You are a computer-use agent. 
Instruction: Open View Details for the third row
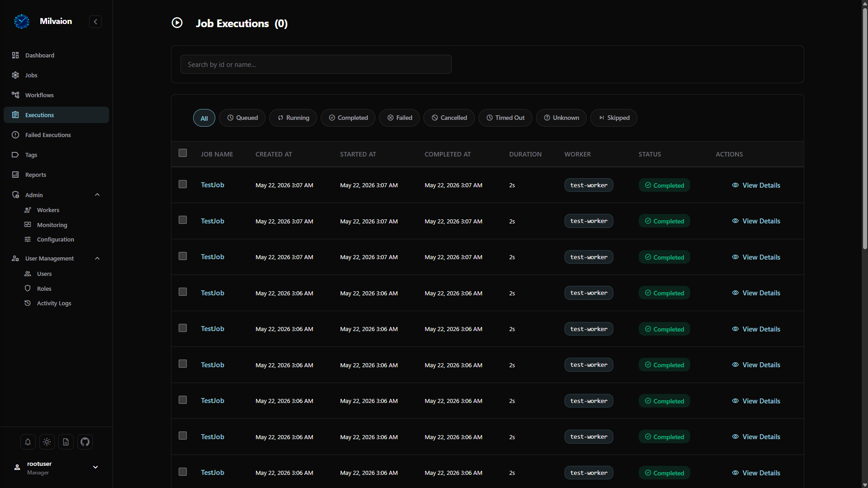point(756,257)
